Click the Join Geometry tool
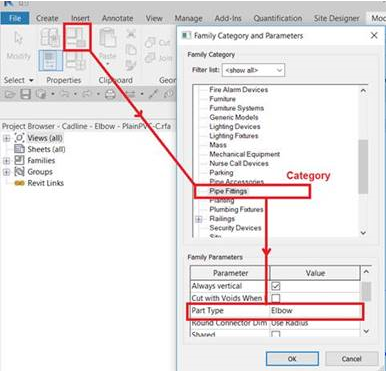Screen dimensions: 387x371 coord(158,58)
